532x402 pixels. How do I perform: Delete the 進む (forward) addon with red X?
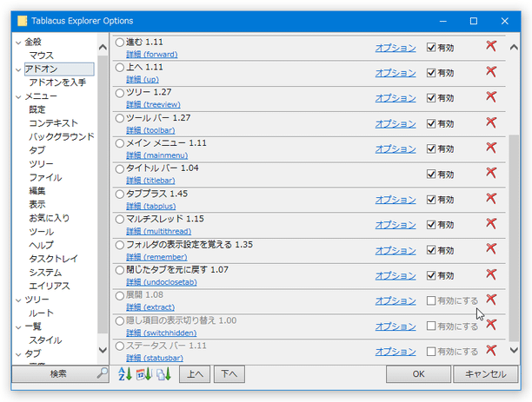491,46
